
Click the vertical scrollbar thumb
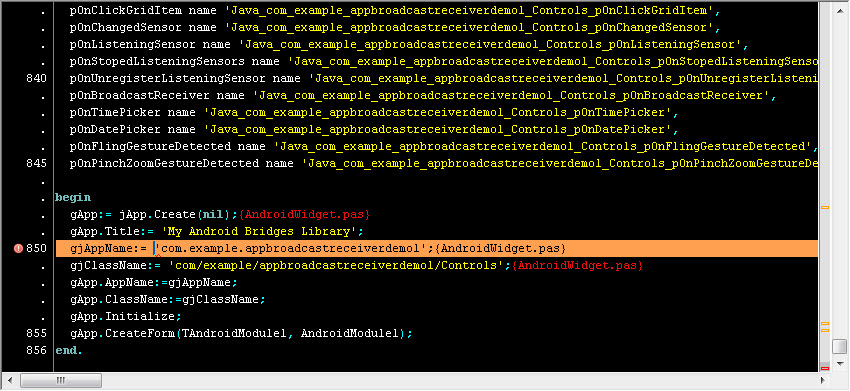[840, 346]
